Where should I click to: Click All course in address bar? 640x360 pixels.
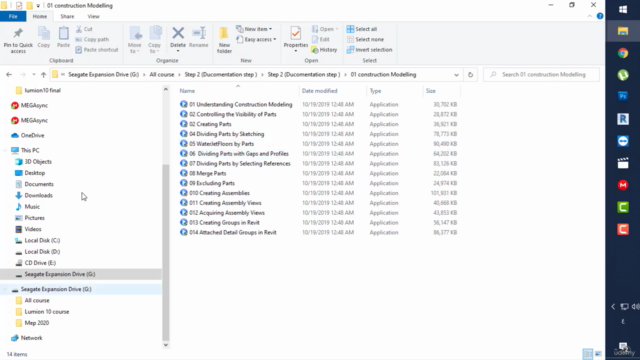162,75
